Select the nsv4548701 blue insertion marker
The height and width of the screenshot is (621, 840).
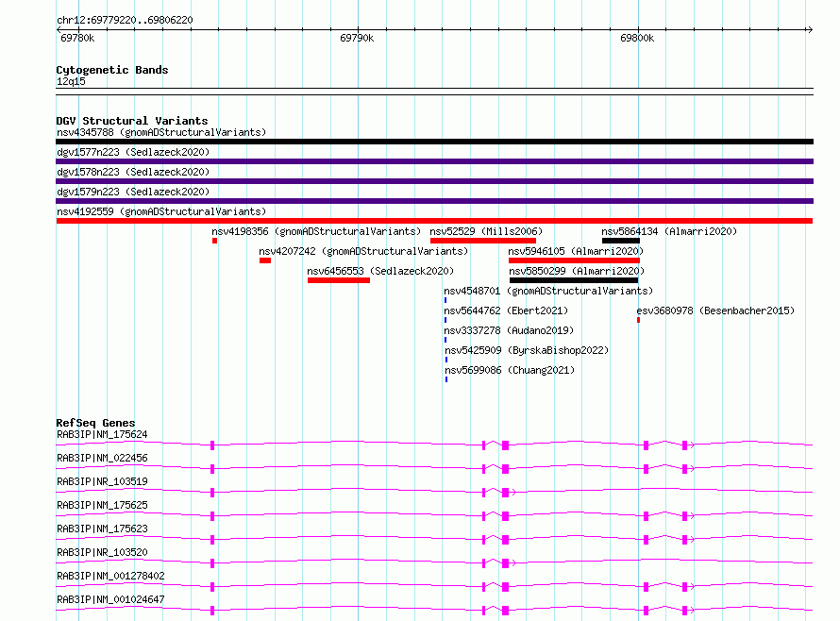point(445,300)
